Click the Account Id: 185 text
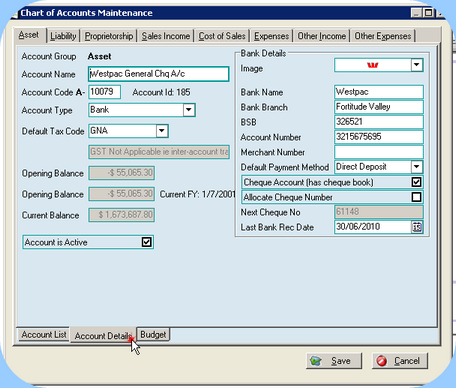The width and height of the screenshot is (456, 388). tap(161, 92)
